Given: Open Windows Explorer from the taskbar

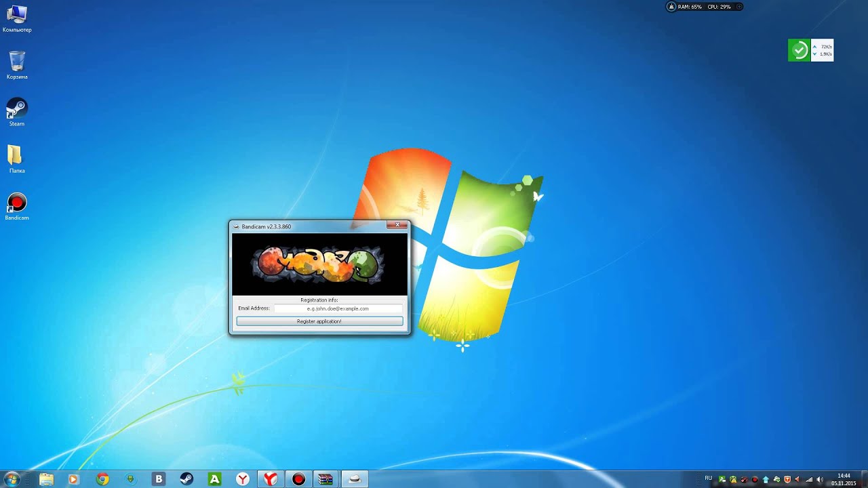Looking at the screenshot, I should click(x=46, y=479).
